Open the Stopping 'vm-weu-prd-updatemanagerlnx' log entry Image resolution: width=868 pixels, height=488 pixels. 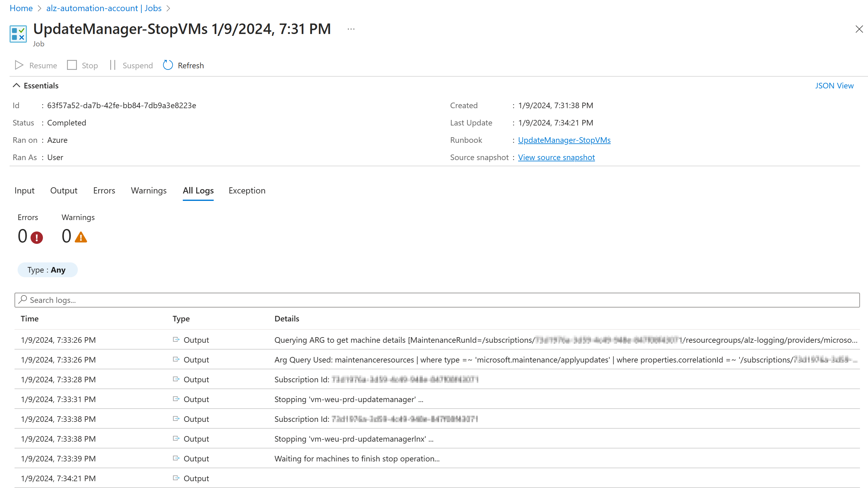[x=437, y=439]
